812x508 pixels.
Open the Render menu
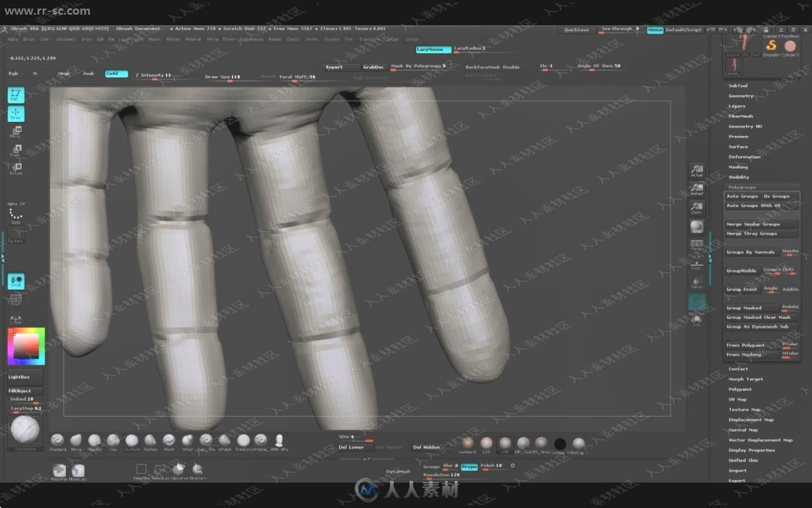pyautogui.click(x=275, y=40)
